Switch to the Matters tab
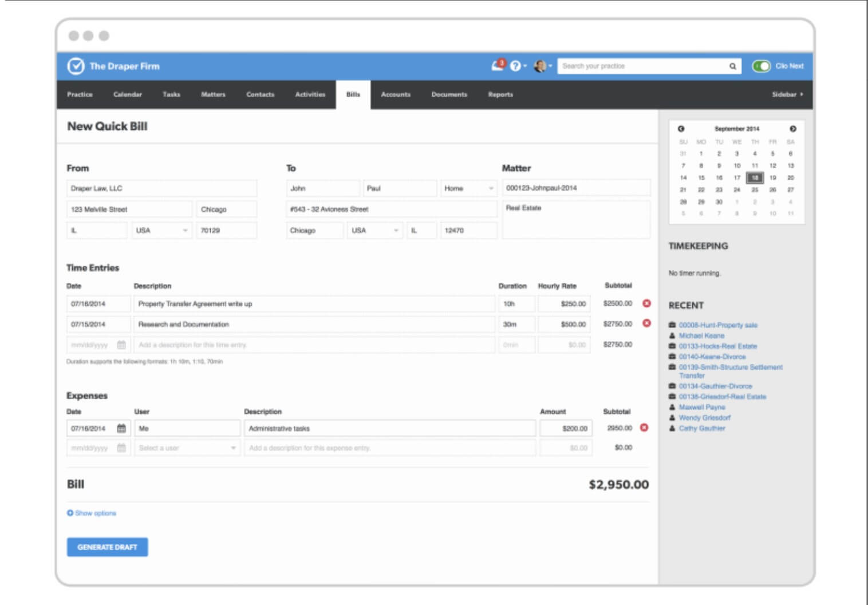The width and height of the screenshot is (868, 605). click(213, 94)
